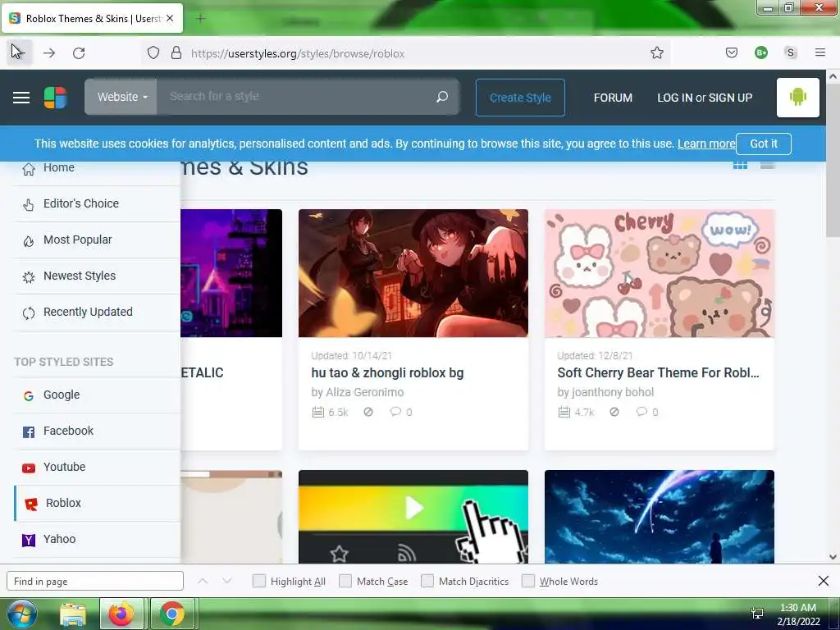Open Firefox taskbar icon
The height and width of the screenshot is (630, 840).
click(x=121, y=614)
